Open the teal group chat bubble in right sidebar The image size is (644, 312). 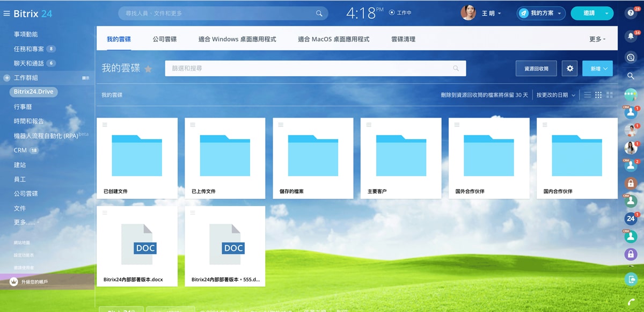coord(631,95)
